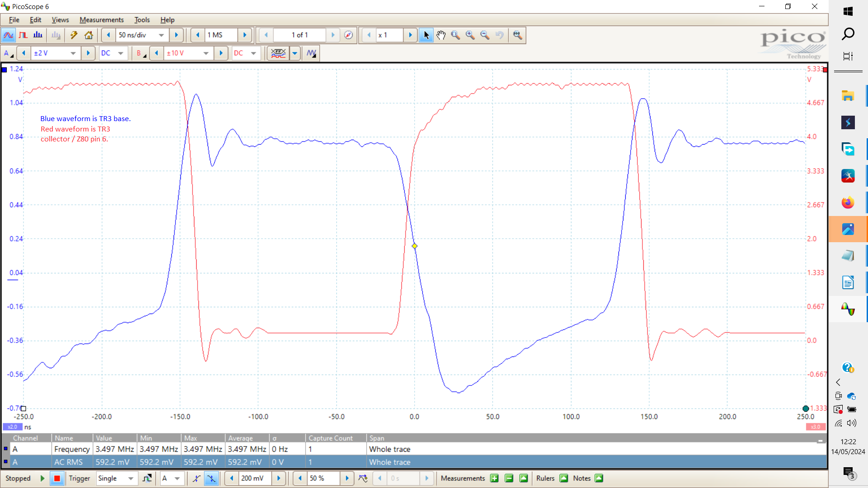
Task: Expand trigger mode Single dropdown
Action: [131, 478]
